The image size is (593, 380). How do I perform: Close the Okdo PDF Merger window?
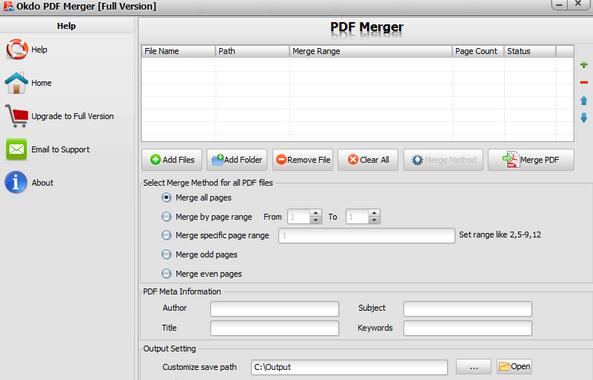578,4
